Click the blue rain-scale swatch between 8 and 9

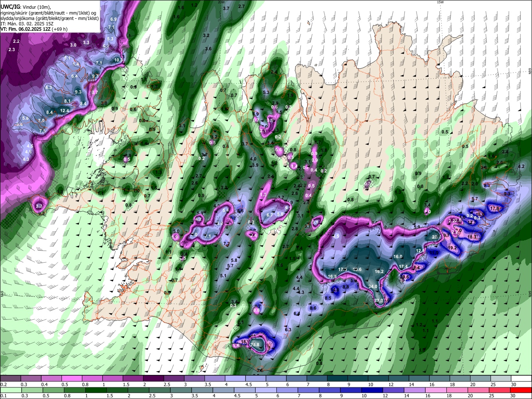(x=330, y=390)
